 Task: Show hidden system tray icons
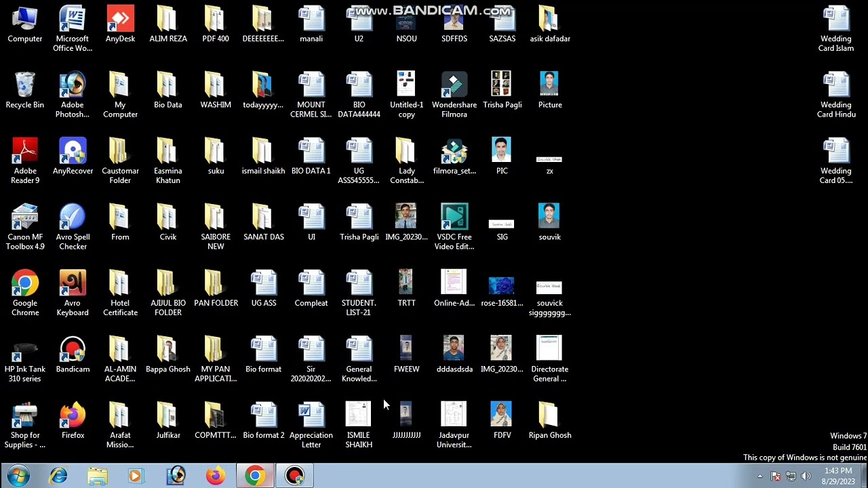tap(759, 476)
